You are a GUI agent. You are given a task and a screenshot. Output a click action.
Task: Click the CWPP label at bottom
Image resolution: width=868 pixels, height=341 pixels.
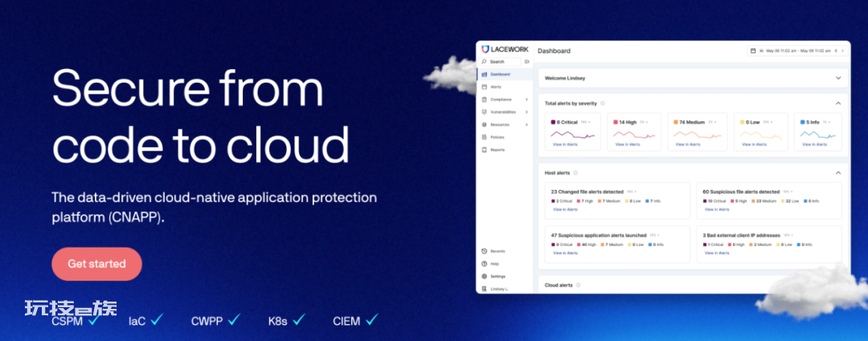(207, 321)
